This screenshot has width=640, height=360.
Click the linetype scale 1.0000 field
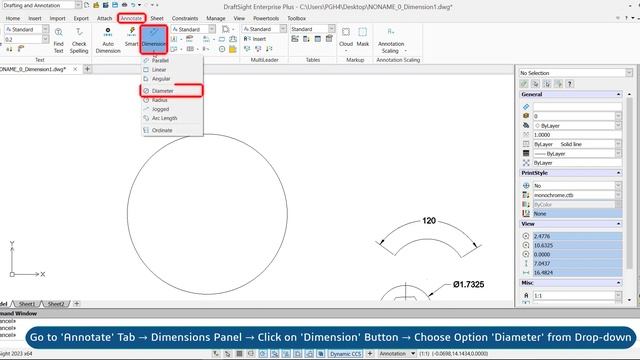577,135
